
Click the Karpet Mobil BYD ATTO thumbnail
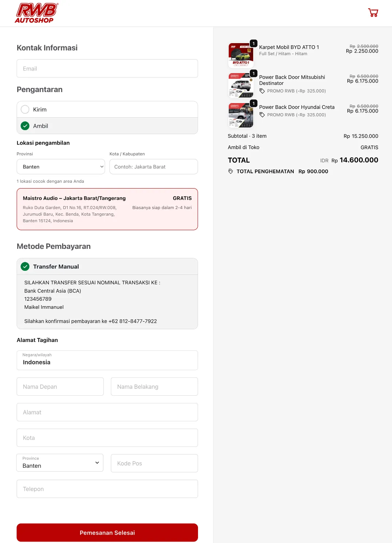(x=240, y=55)
